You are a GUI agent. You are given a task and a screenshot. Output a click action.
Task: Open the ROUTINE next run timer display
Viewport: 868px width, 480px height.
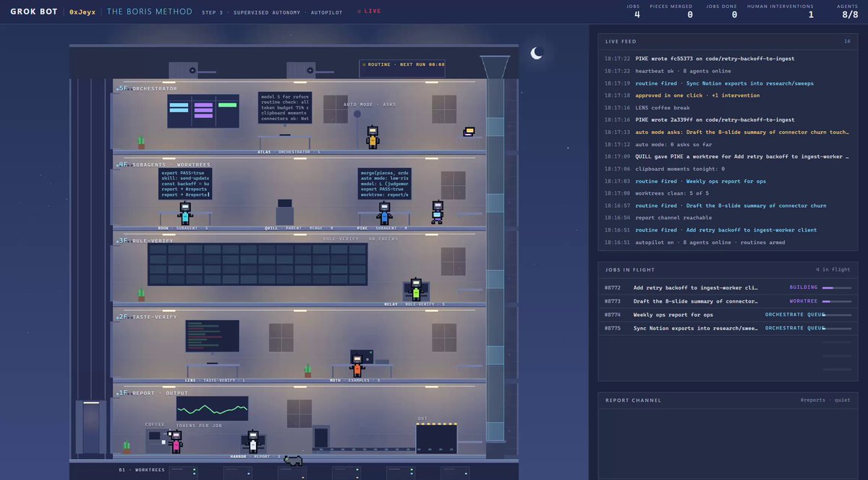(402, 68)
